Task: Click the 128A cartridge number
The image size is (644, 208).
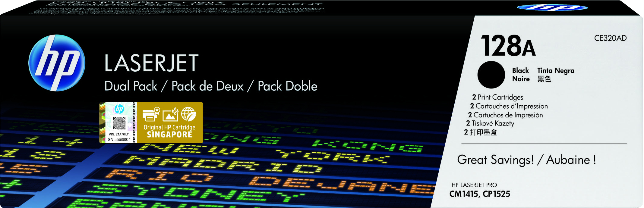Action: coord(508,46)
